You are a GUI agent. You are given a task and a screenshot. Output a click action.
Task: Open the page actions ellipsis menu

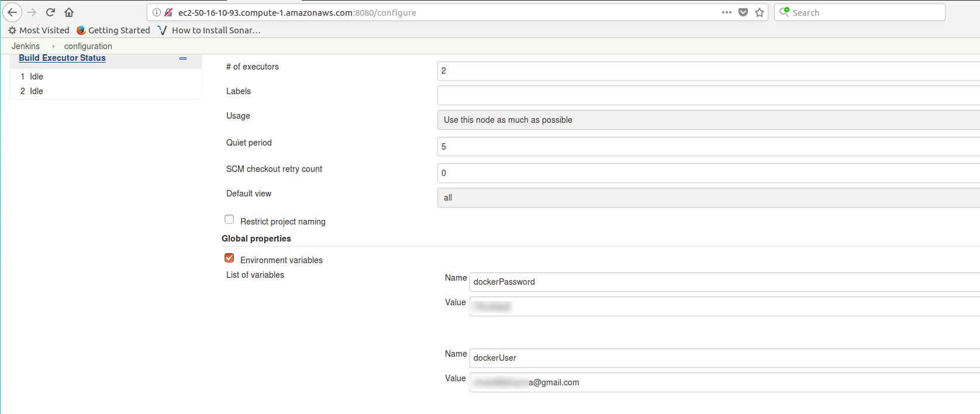[x=727, y=12]
